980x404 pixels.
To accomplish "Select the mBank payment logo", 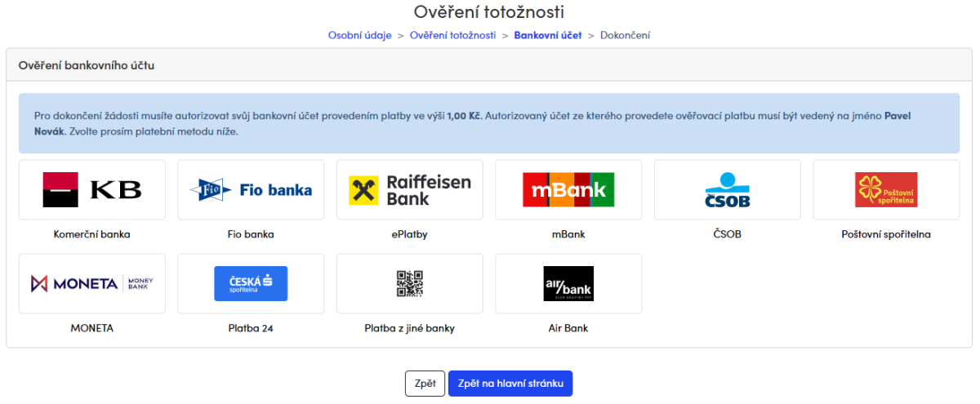I will coord(568,189).
